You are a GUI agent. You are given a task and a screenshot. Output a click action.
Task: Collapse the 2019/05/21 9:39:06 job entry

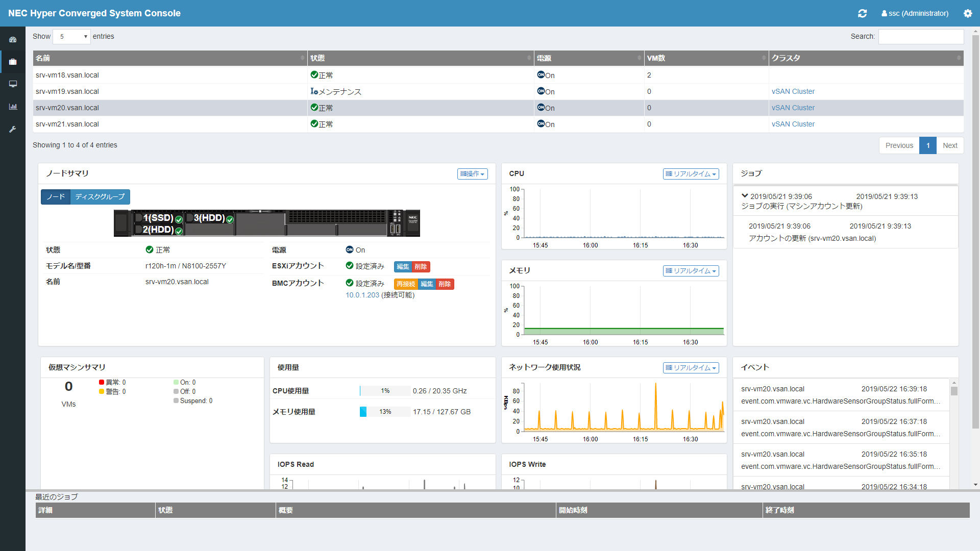745,196
